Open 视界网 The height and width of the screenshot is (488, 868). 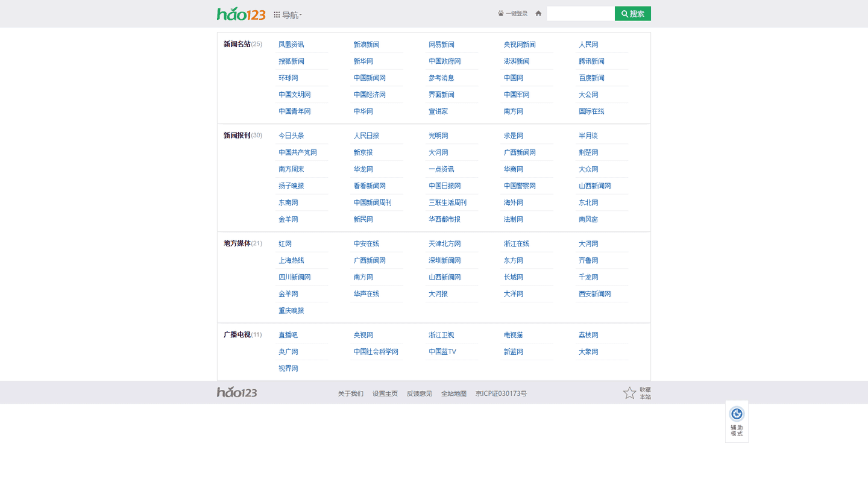(288, 369)
